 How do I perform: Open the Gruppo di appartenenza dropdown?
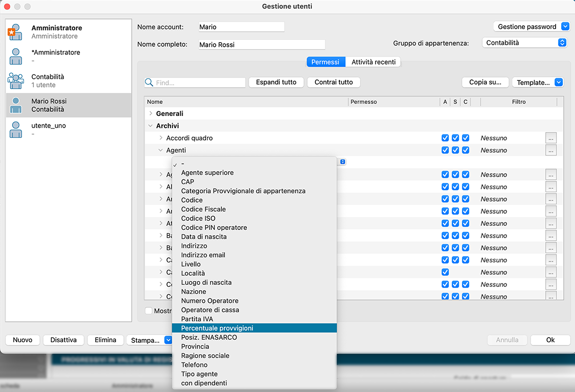[x=524, y=43]
